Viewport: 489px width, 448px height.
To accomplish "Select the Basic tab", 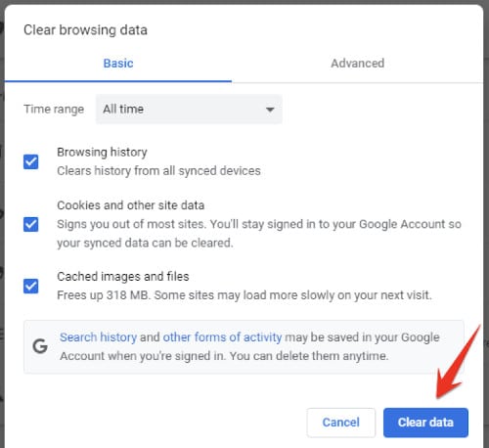I will [x=118, y=64].
